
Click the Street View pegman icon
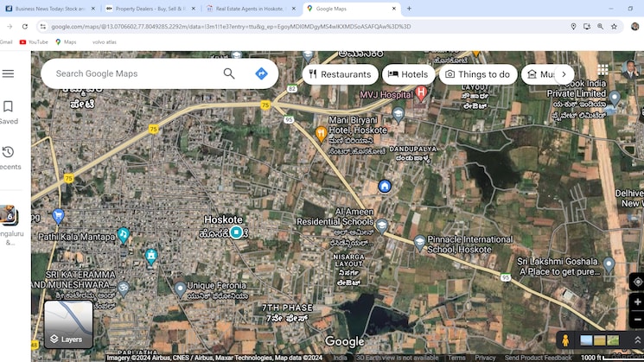point(565,340)
